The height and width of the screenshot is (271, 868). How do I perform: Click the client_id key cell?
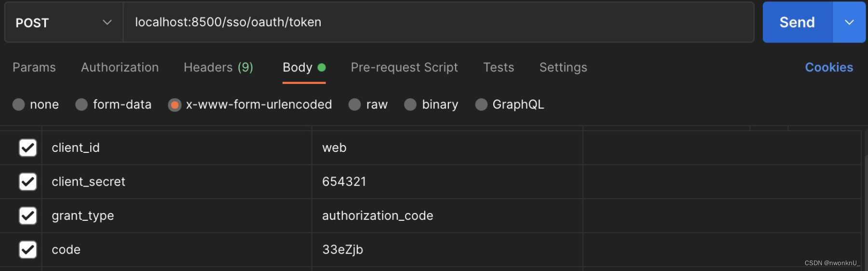[177, 148]
